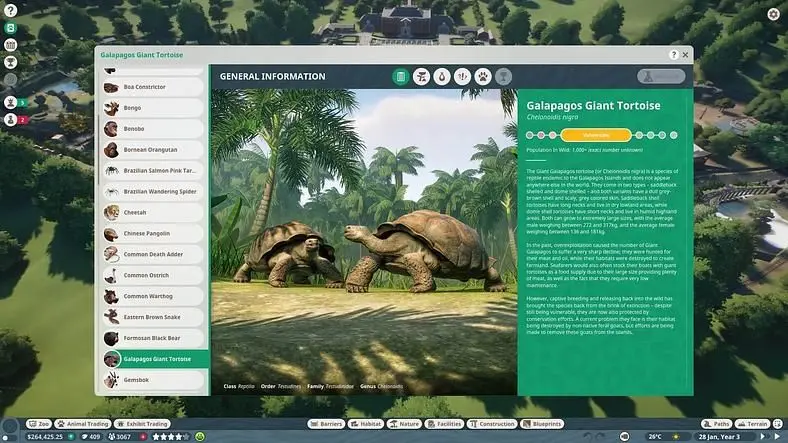Image resolution: width=788 pixels, height=443 pixels.
Task: Open the Blueprints menu
Action: click(x=542, y=424)
